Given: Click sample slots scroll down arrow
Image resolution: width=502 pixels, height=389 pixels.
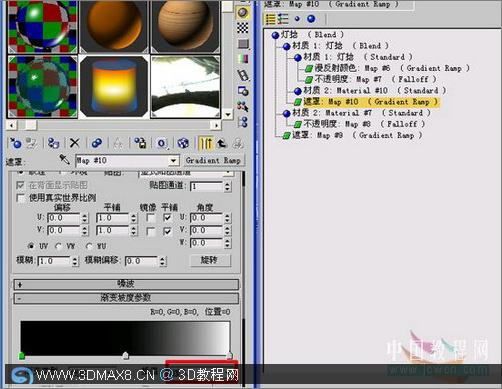Looking at the screenshot, I should [228, 115].
